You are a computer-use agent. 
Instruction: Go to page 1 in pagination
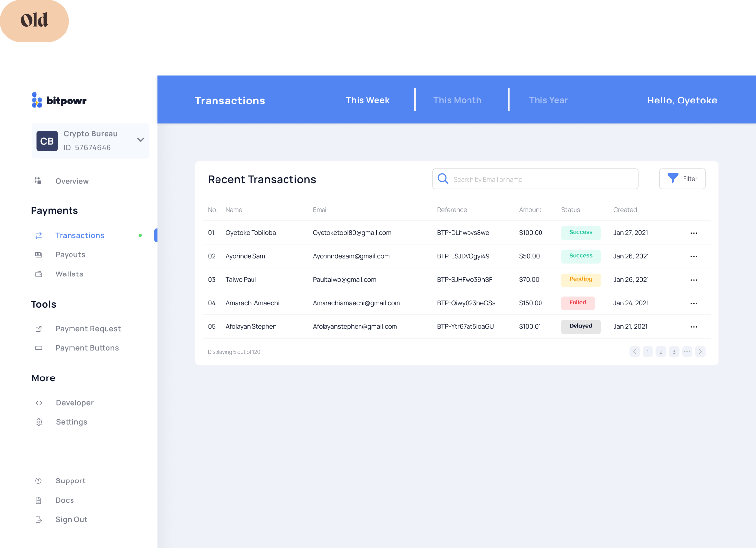tap(648, 352)
